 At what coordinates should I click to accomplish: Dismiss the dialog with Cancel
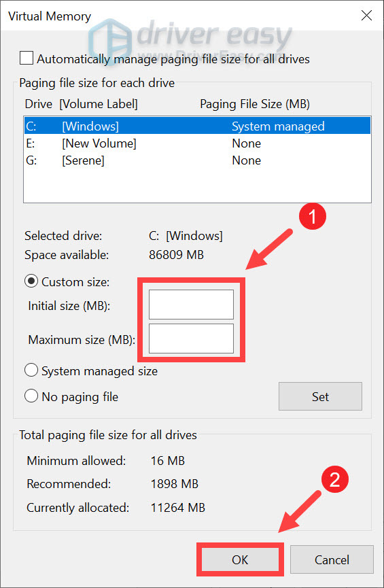coord(332,559)
